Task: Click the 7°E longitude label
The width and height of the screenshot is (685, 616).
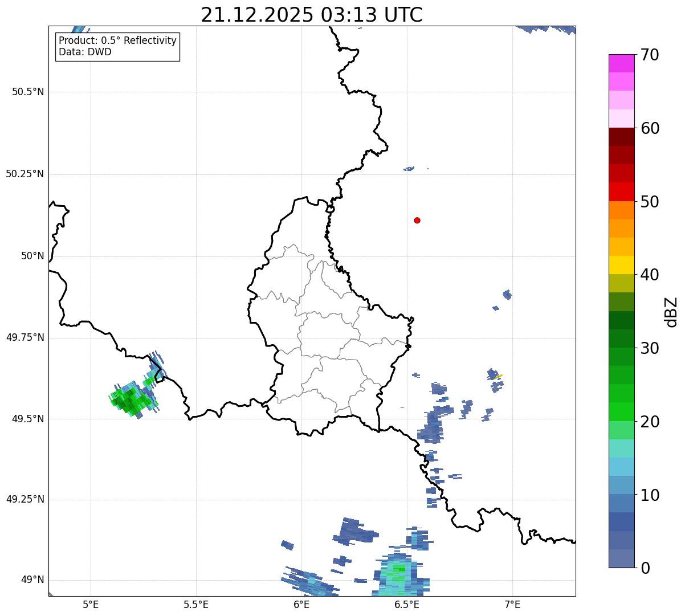Action: coord(513,604)
